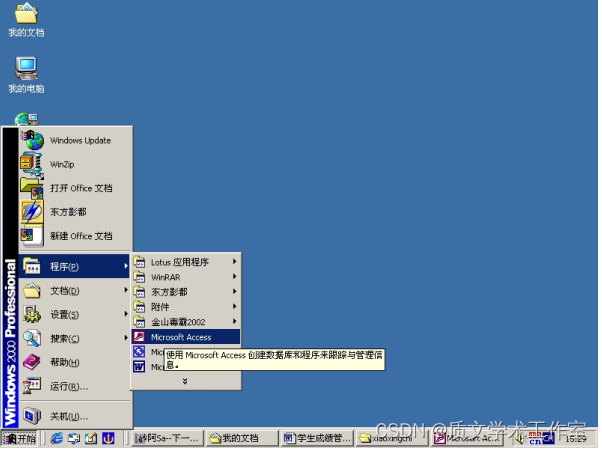Viewport: 602px width, 450px height.
Task: Open 帮助(H) from Start menu
Action: 75,362
